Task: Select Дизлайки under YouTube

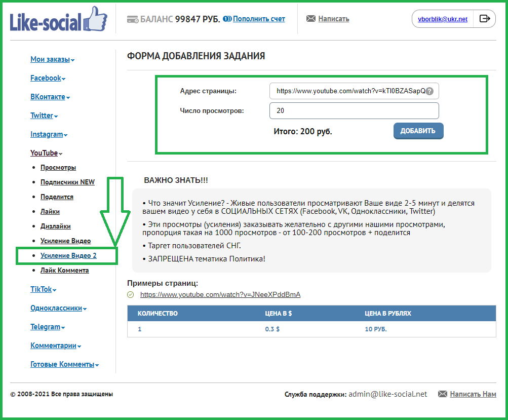Action: [56, 226]
